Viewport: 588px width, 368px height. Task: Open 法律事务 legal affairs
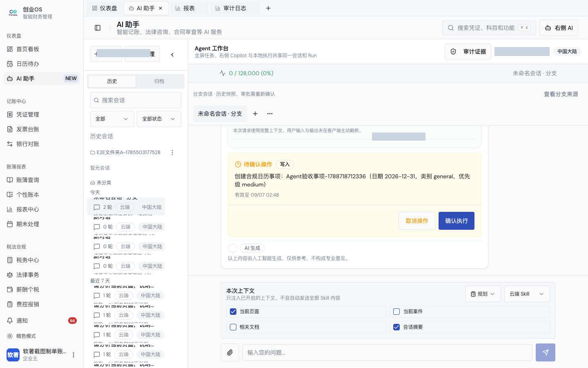tap(41, 275)
